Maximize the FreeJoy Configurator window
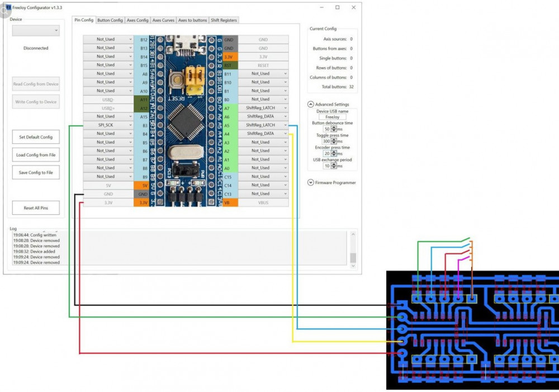Image resolution: width=559 pixels, height=392 pixels. 337,7
